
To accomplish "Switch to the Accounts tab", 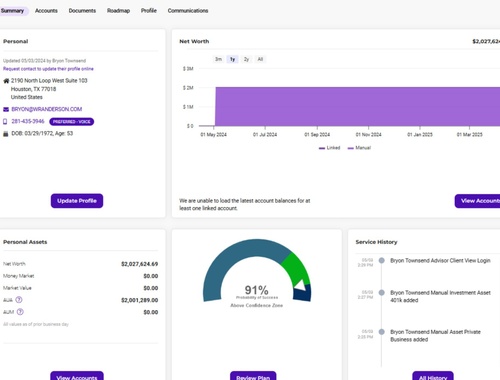I will [x=46, y=11].
